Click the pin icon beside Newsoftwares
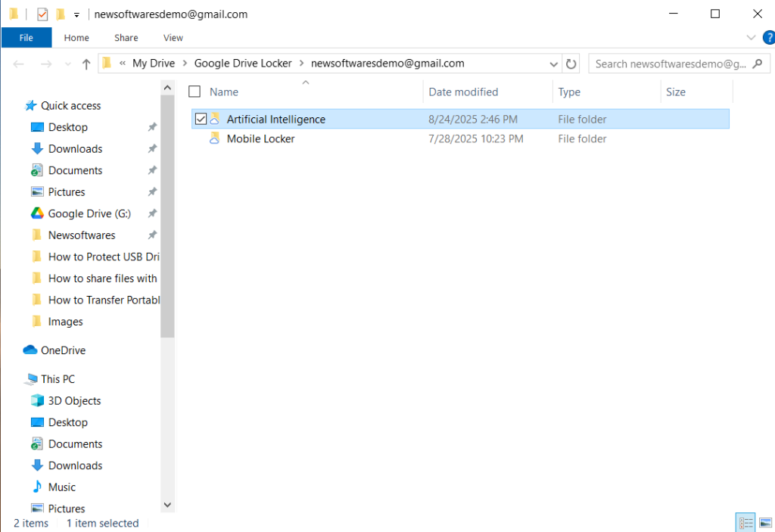 (152, 235)
